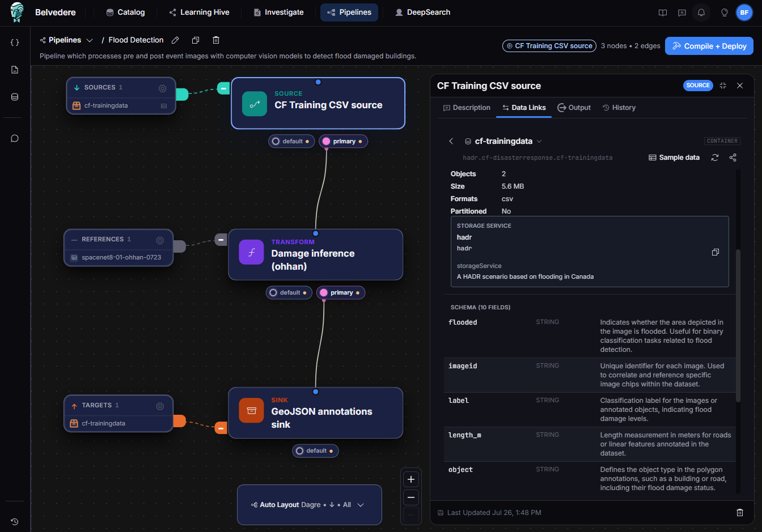Zoom out on the pipeline canvas

click(411, 498)
